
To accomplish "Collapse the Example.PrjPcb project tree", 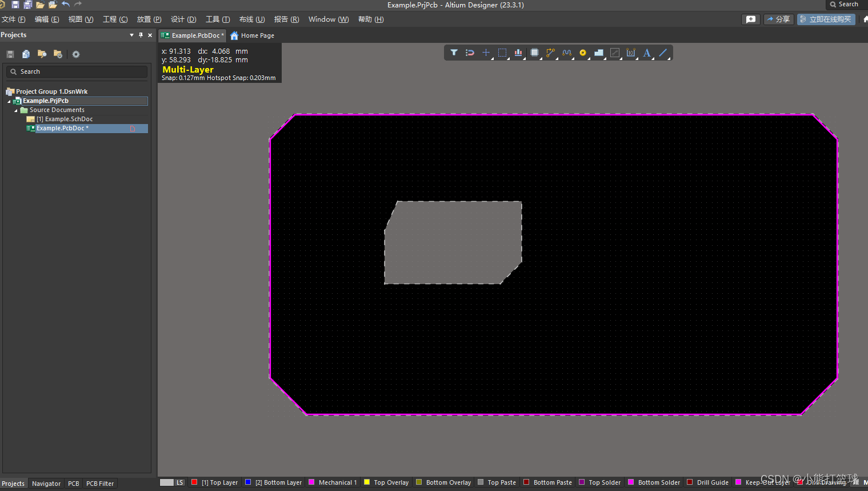I will coord(9,101).
